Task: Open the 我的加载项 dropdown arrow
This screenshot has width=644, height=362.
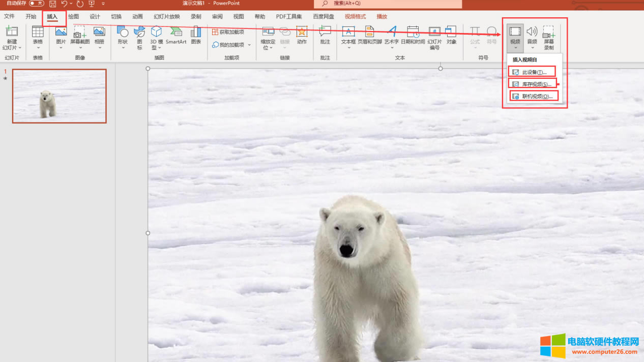Action: pyautogui.click(x=249, y=45)
